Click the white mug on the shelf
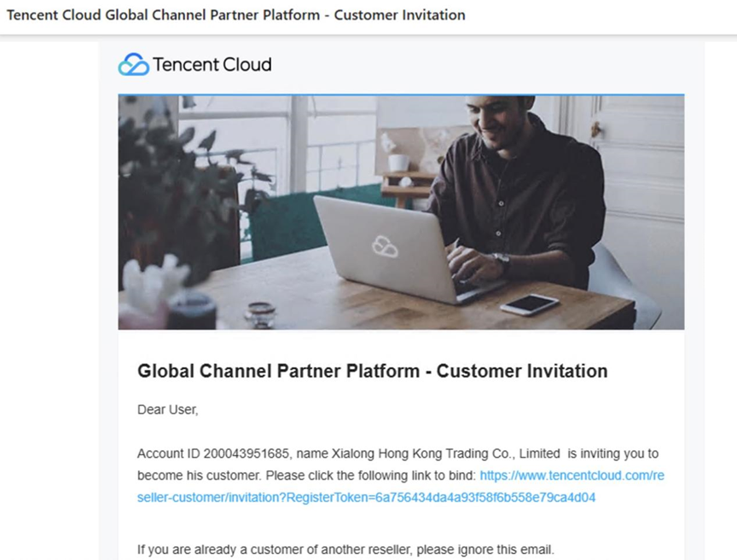737x560 pixels. (x=398, y=163)
